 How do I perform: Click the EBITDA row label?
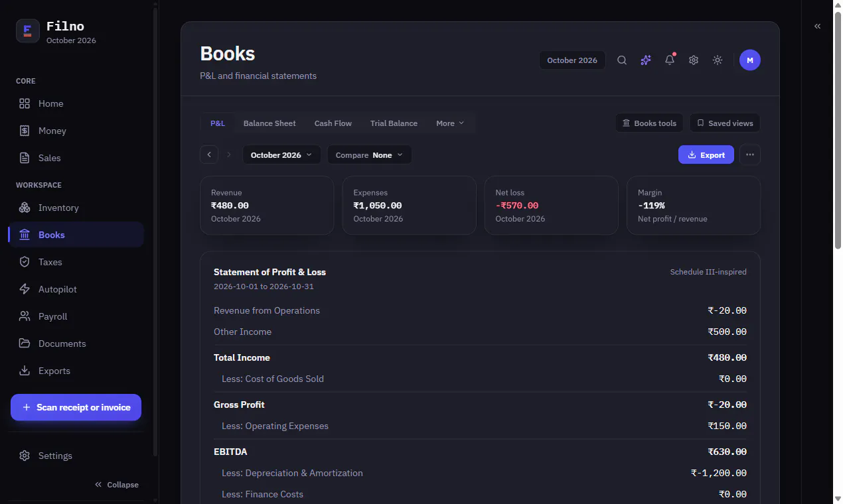[x=230, y=452]
